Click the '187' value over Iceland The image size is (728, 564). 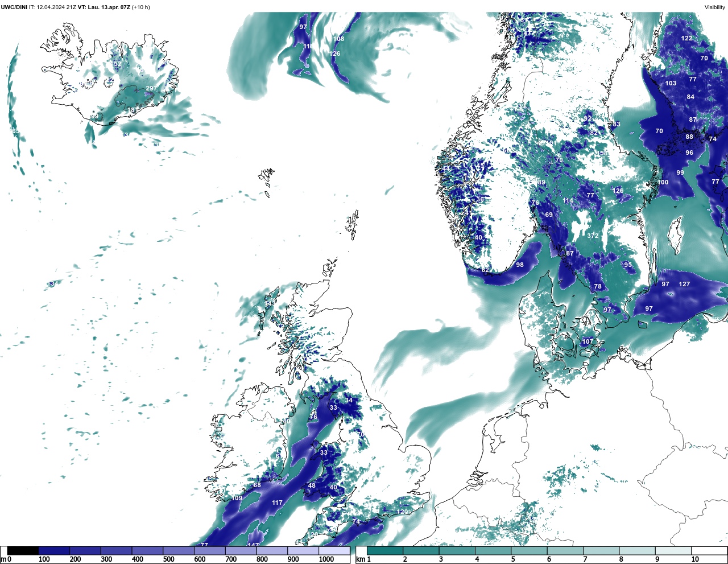coord(133,110)
